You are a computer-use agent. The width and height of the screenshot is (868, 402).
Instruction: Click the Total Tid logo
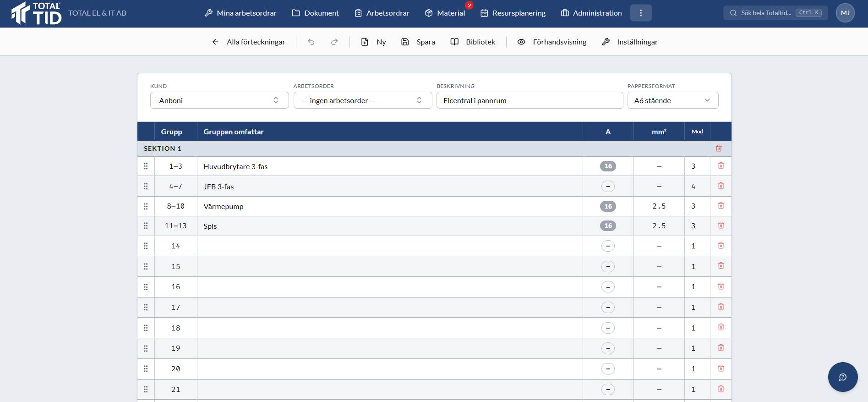point(36,13)
